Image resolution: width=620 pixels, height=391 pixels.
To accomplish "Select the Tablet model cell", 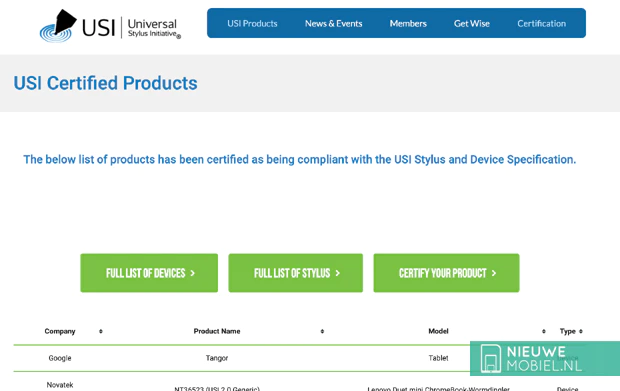I will [x=438, y=358].
